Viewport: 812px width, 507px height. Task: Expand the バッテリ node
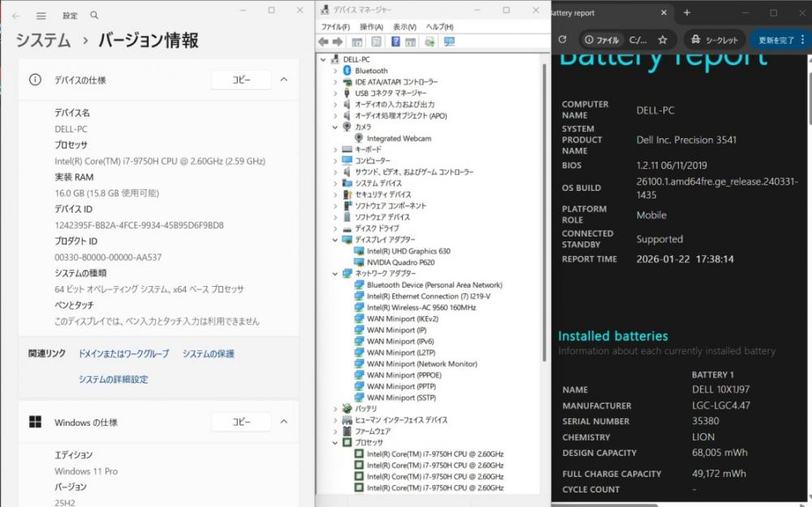(x=335, y=409)
